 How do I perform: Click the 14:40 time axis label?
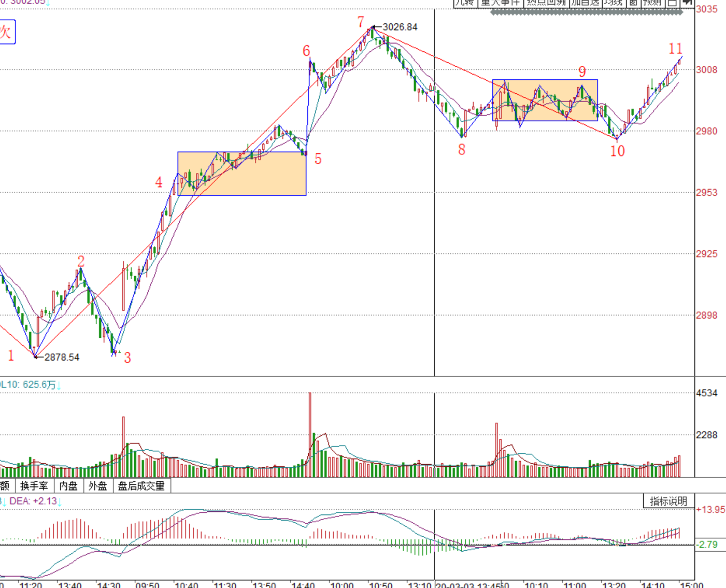(303, 585)
